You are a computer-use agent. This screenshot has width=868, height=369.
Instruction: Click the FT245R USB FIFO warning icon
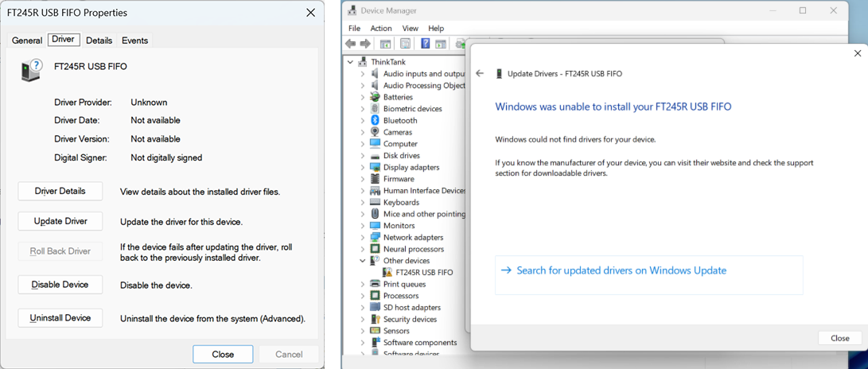coord(388,272)
